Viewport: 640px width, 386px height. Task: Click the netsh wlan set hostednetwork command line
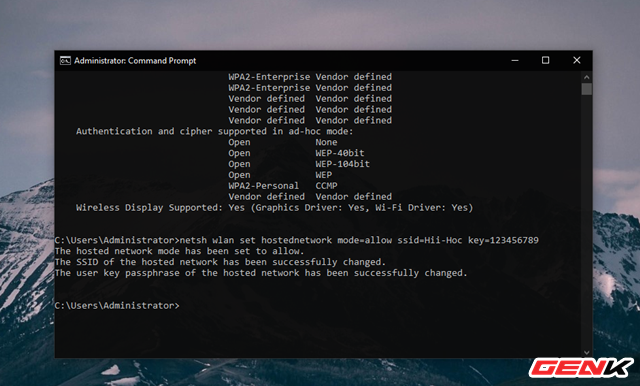[297, 240]
